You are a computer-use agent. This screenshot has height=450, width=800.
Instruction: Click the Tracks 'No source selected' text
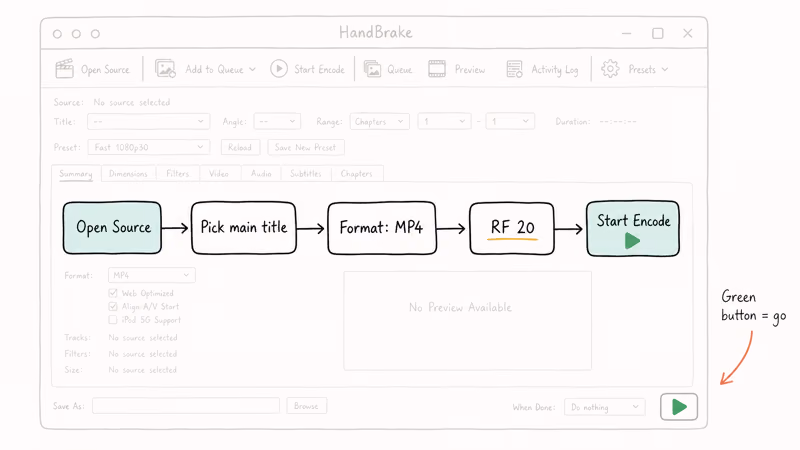[x=143, y=337]
